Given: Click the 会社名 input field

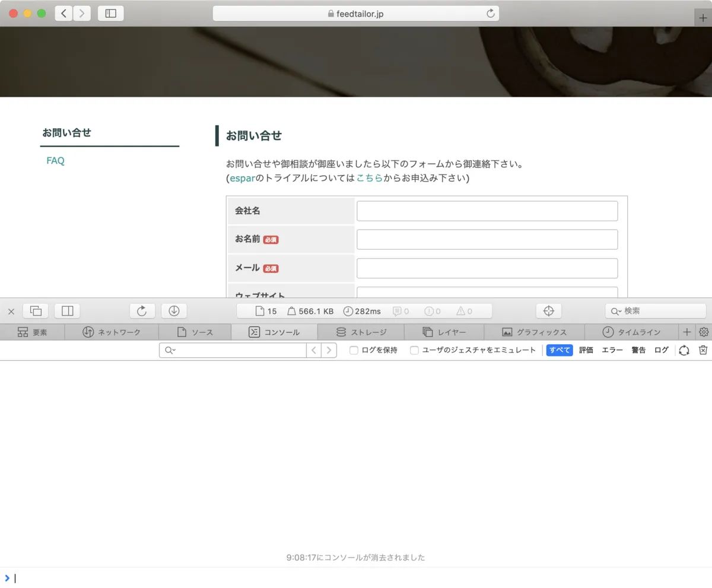Looking at the screenshot, I should pos(487,211).
